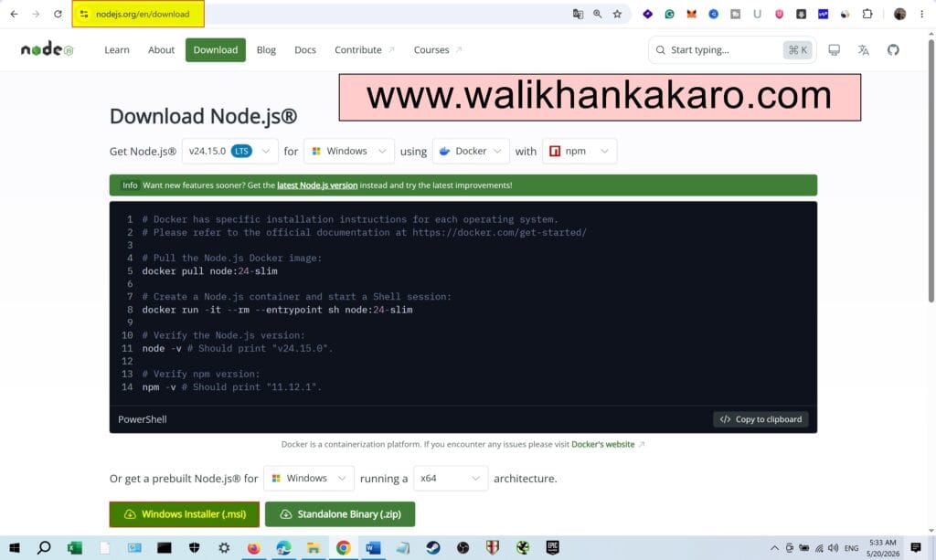
Task: Go back in browser history
Action: 15,14
